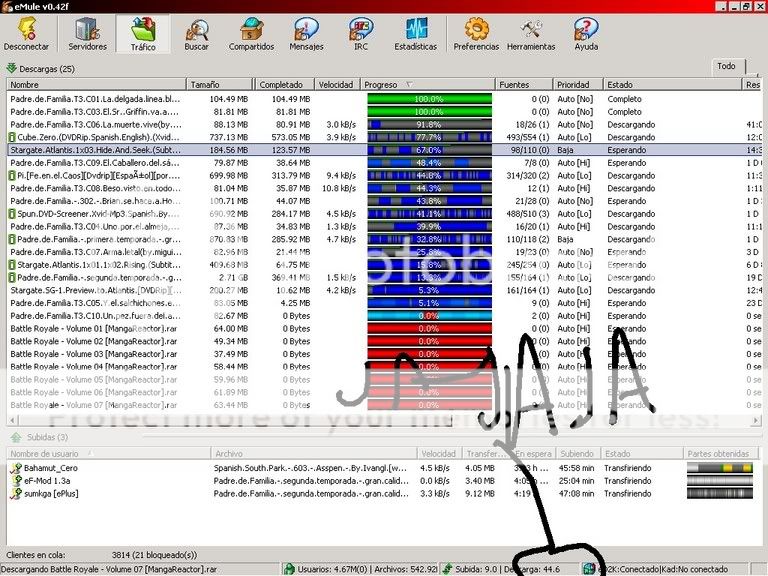The width and height of the screenshot is (768, 576).
Task: Click the Subidas upload arrow icon
Action: (x=16, y=437)
